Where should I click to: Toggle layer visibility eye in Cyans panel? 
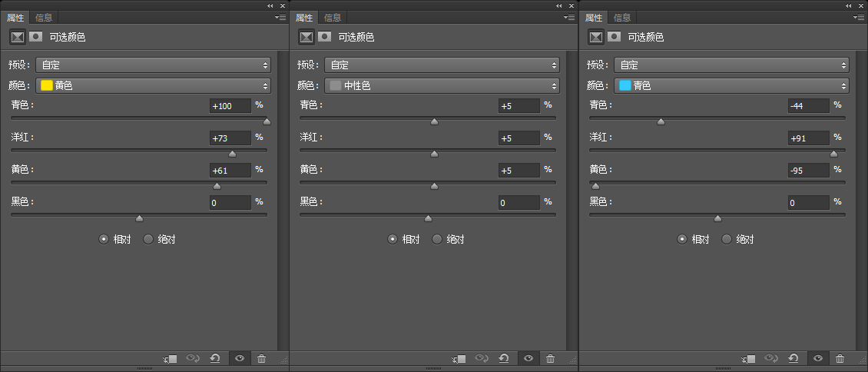point(818,359)
